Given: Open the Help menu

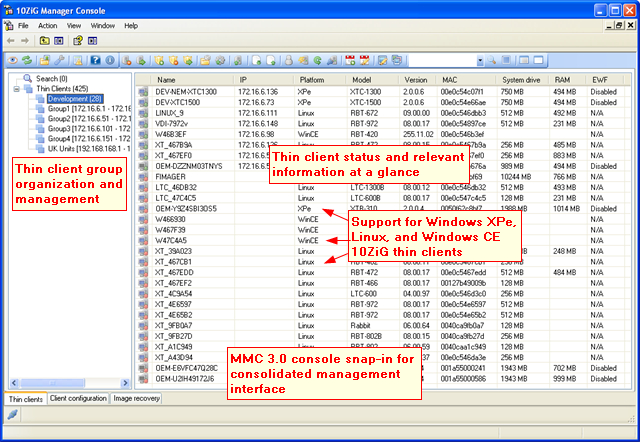Looking at the screenshot, I should click(131, 26).
